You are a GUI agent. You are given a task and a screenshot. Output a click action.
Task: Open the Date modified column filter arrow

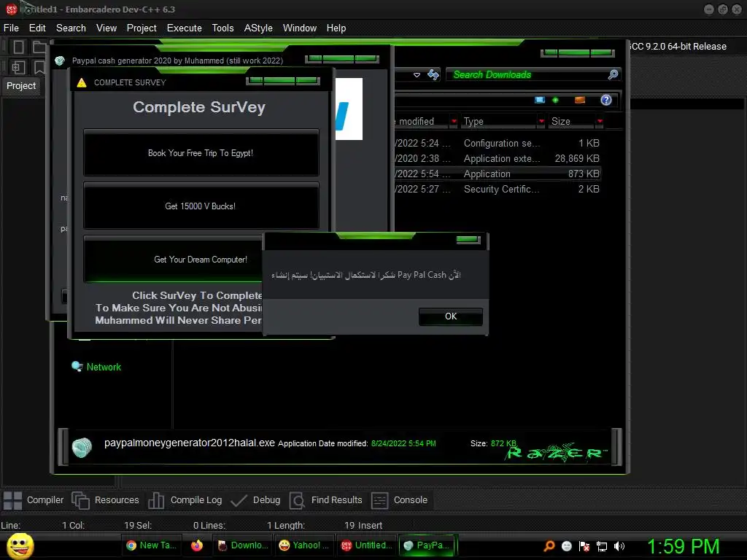pyautogui.click(x=454, y=122)
